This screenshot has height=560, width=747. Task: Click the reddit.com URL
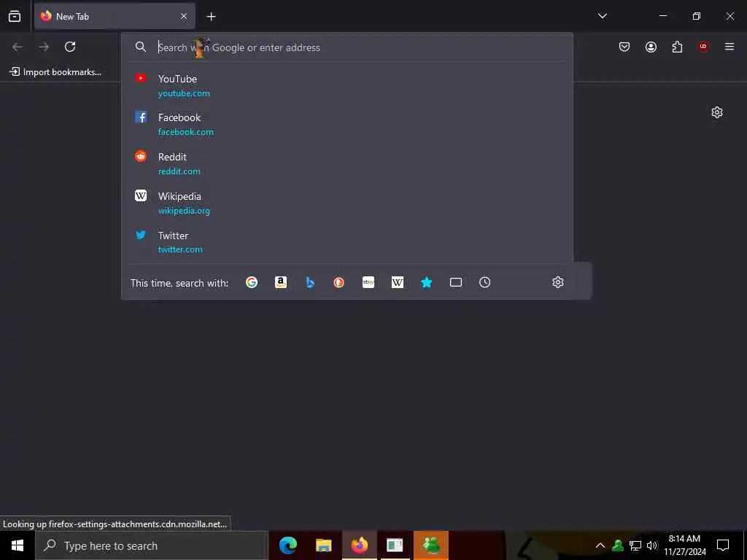179,171
